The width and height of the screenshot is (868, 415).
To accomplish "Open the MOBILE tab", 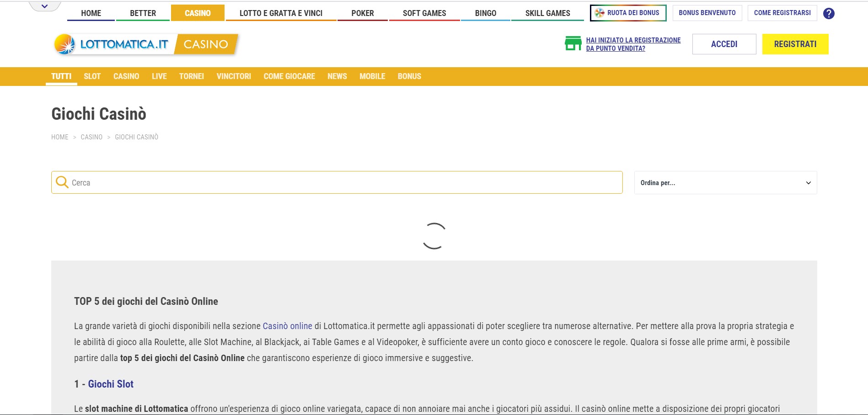I will coord(372,76).
